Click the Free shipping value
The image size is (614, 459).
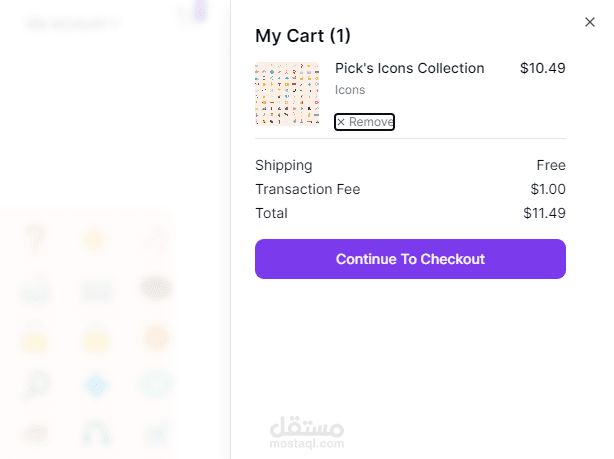551,165
